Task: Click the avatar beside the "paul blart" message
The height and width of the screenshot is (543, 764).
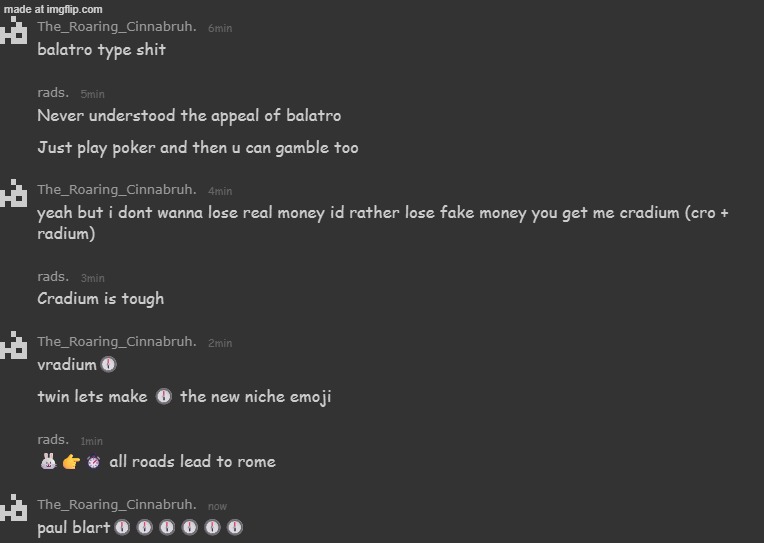Action: [14, 509]
